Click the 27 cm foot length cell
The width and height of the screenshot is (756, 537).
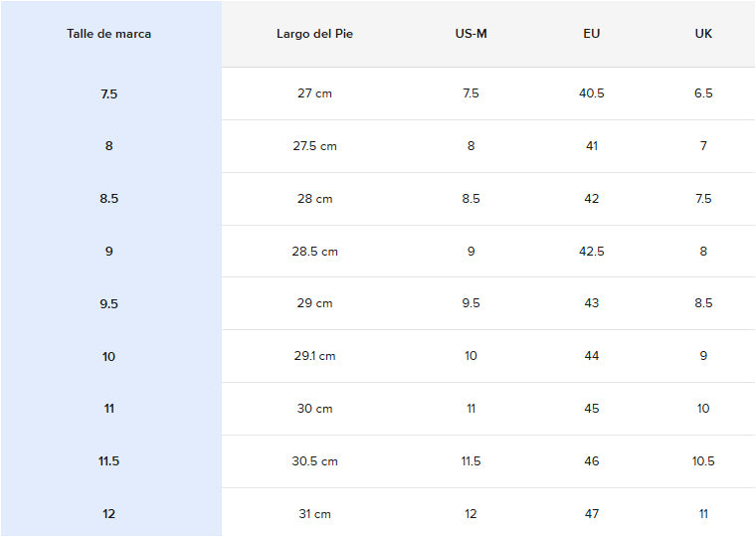[314, 93]
